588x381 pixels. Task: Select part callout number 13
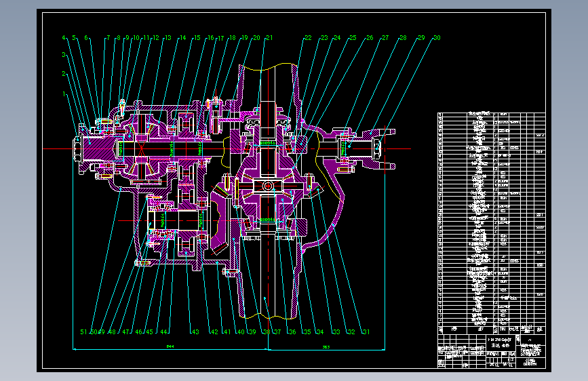[x=168, y=38]
